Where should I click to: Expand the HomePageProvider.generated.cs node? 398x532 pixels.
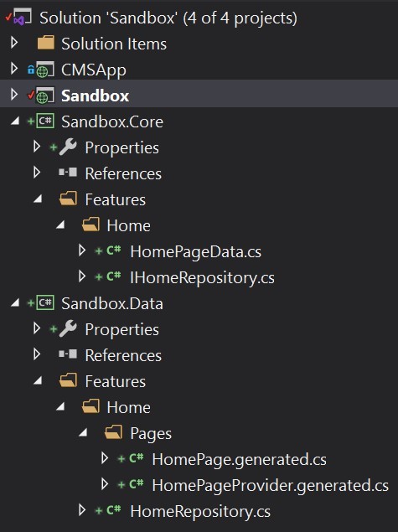pyautogui.click(x=105, y=483)
